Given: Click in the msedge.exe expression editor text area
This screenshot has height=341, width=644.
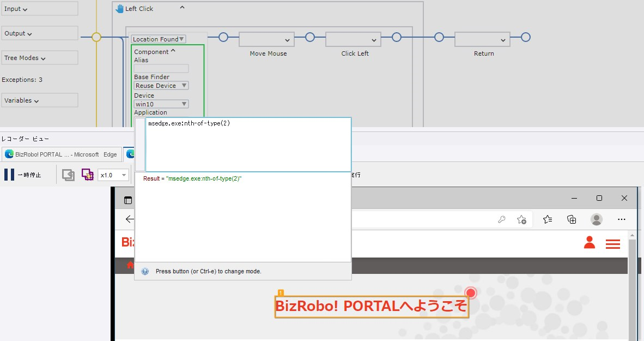Looking at the screenshot, I should click(248, 145).
